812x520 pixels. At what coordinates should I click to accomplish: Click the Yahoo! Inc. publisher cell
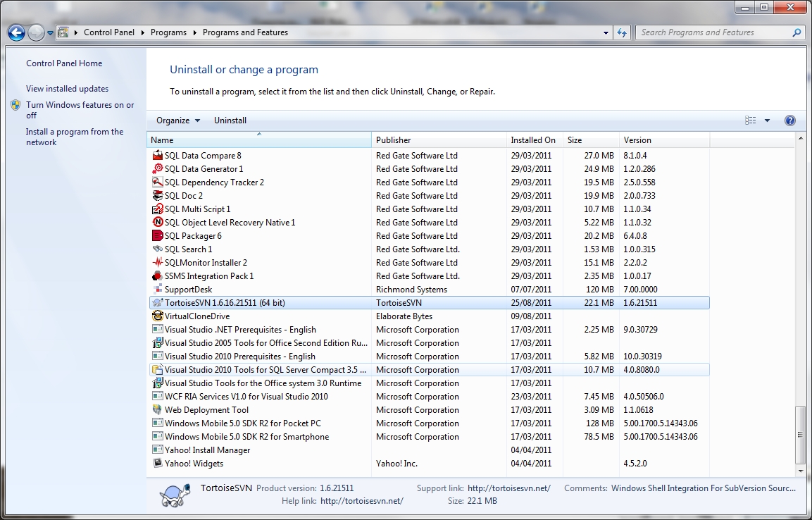point(396,464)
